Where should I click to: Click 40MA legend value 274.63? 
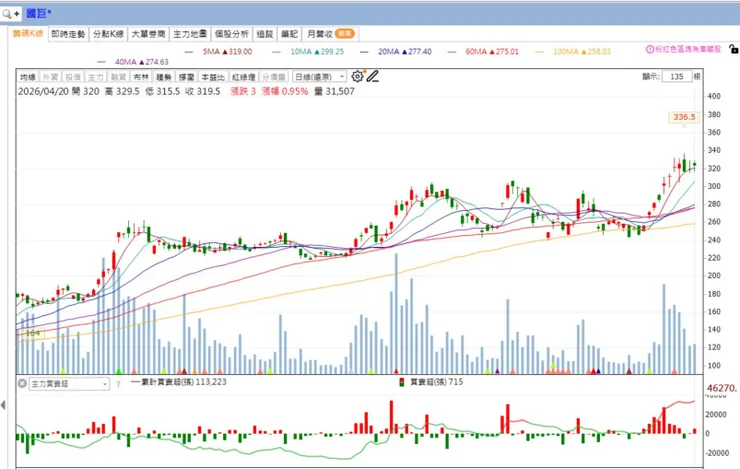click(x=157, y=62)
